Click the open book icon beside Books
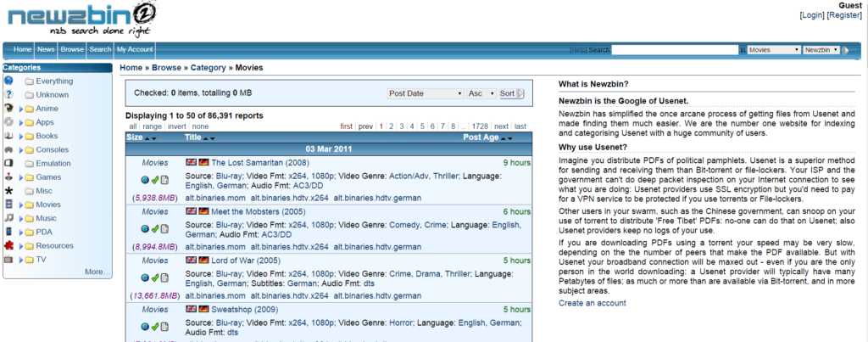This screenshot has width=868, height=342. coord(8,136)
